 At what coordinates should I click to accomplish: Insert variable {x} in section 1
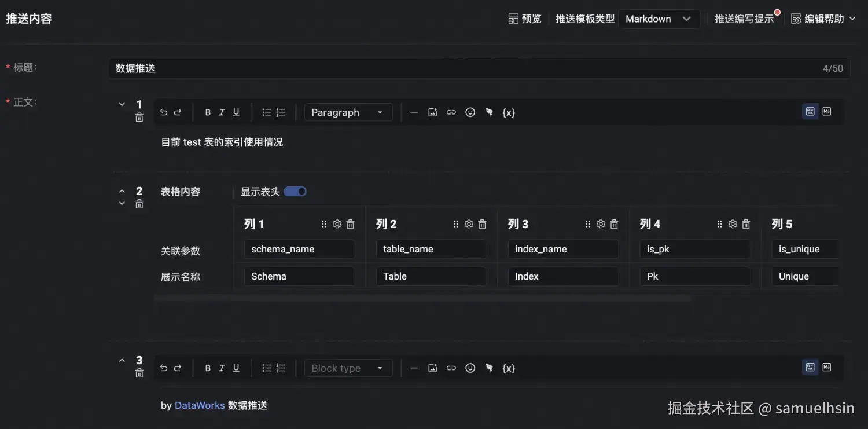(509, 112)
